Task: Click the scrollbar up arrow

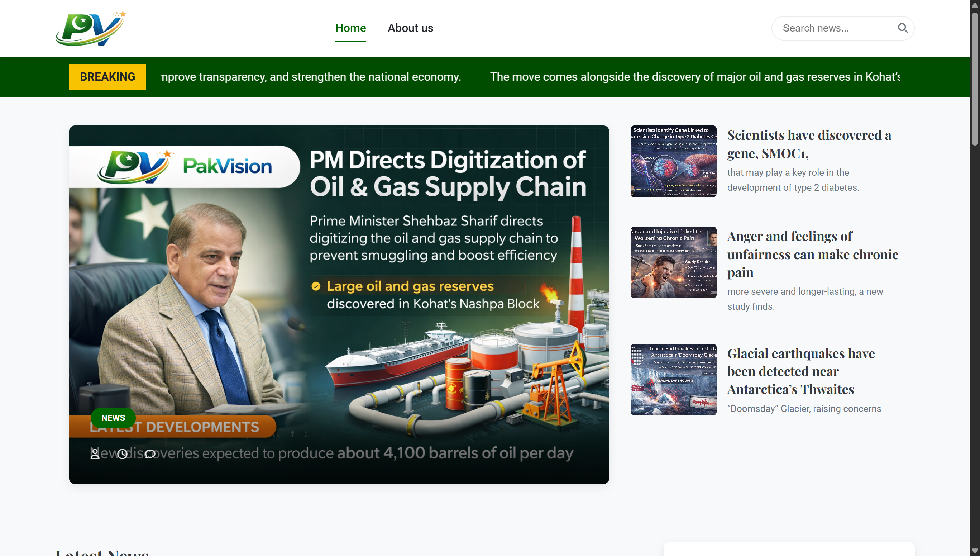Action: click(x=975, y=5)
